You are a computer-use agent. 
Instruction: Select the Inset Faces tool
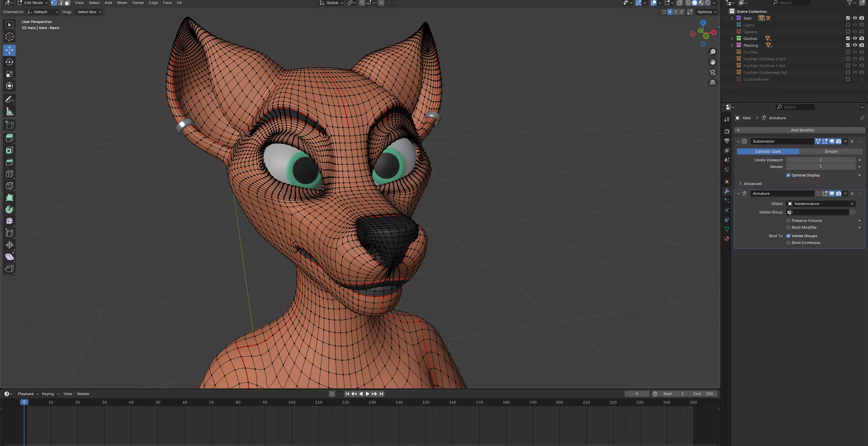click(x=9, y=150)
